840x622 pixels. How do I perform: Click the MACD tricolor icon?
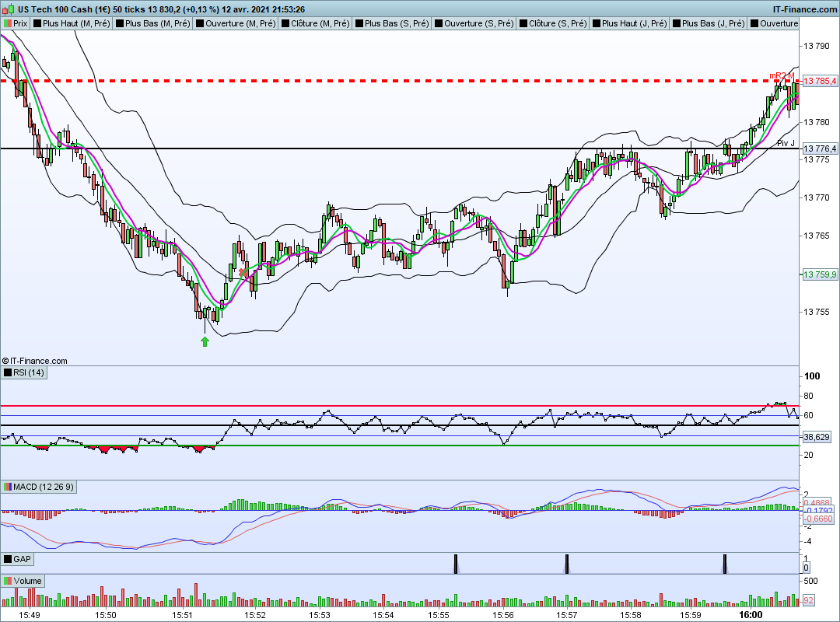pyautogui.click(x=8, y=487)
